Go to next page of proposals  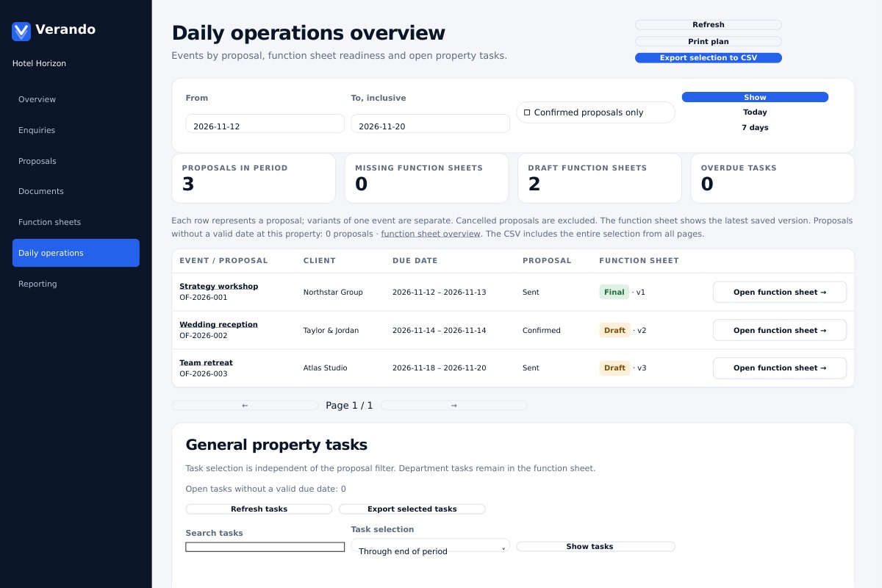click(453, 405)
